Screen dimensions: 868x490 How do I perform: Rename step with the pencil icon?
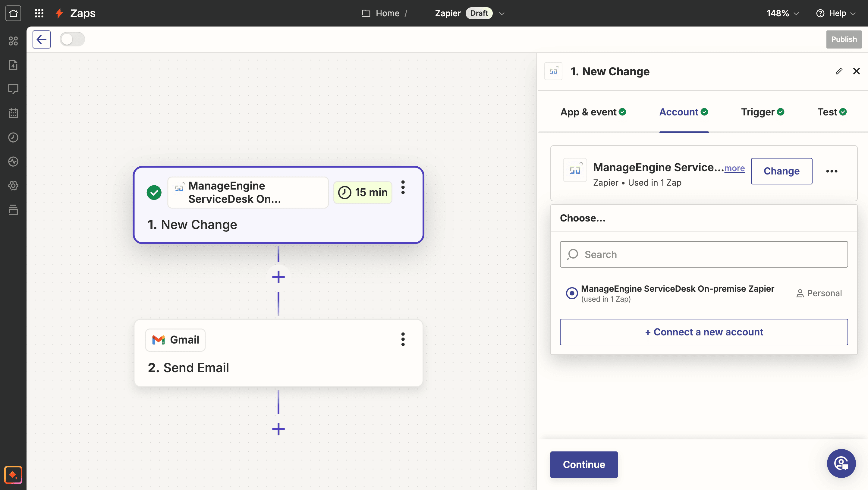[839, 71]
